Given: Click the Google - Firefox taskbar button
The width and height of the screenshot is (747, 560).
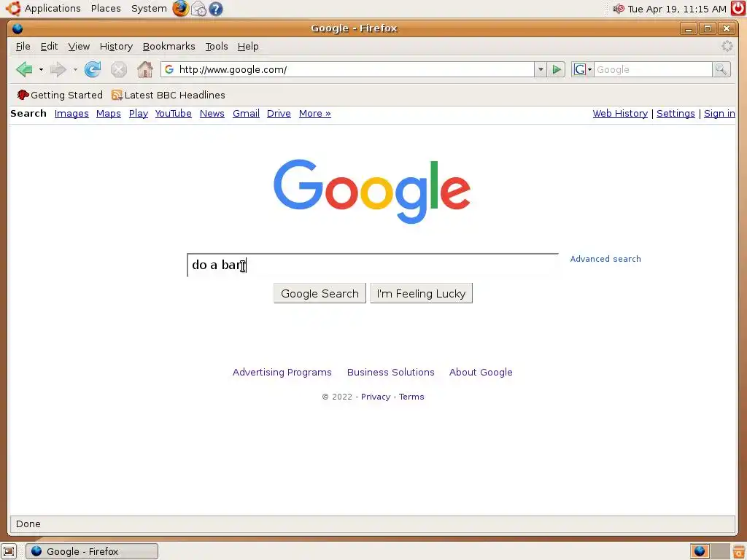Looking at the screenshot, I should [91, 551].
